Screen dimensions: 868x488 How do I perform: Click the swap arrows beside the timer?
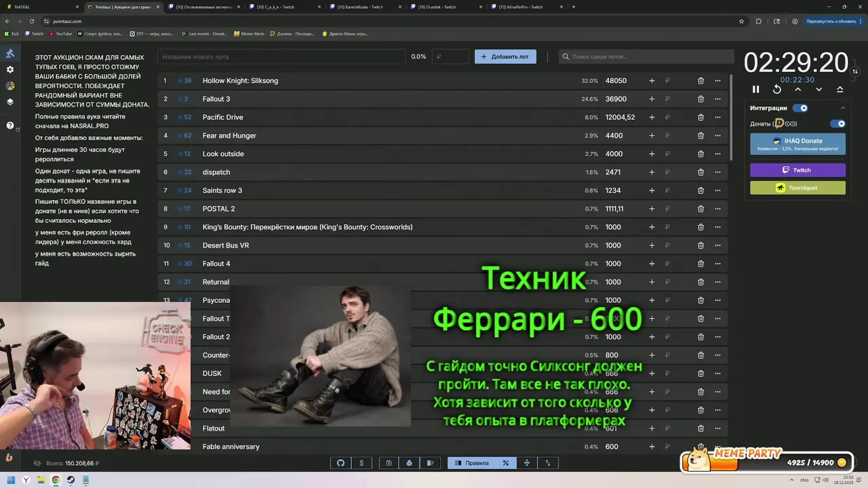click(x=855, y=71)
